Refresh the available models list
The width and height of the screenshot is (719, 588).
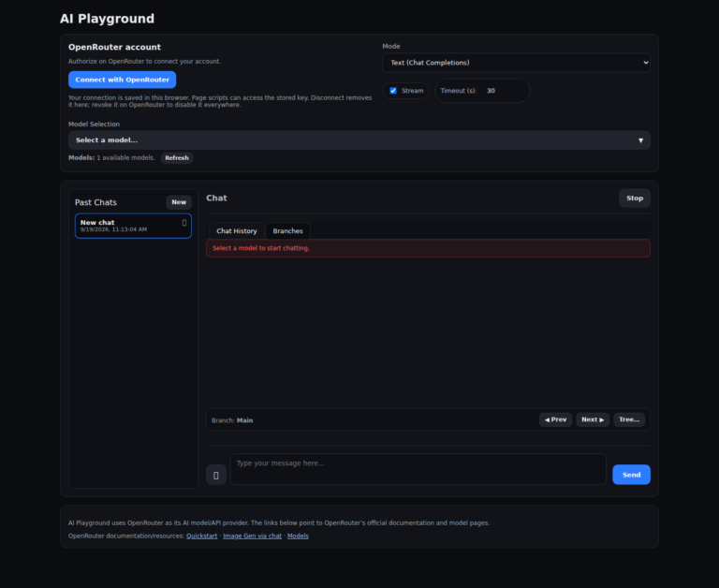[x=177, y=158]
